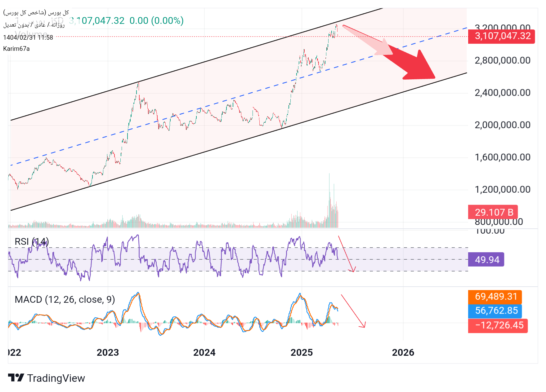Click the red current price tag 3,107,047.32
This screenshot has width=546, height=392.
[501, 36]
